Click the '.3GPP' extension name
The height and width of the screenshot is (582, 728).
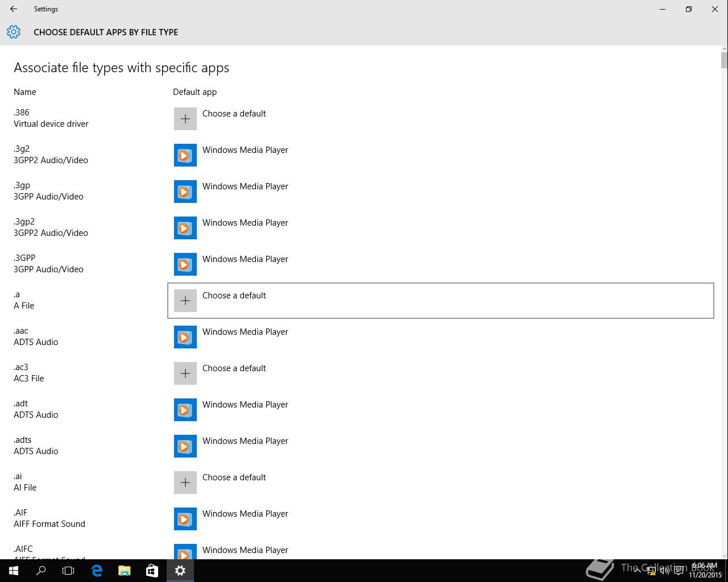point(24,258)
